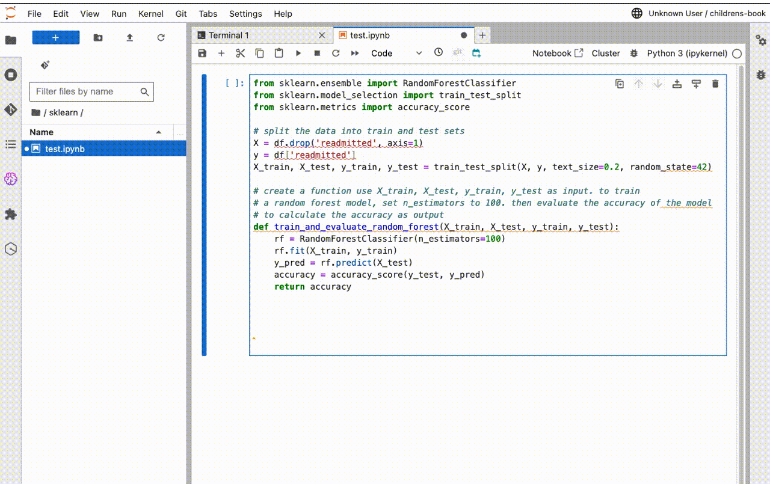Open the purple brain AI assistant panel

pyautogui.click(x=10, y=179)
